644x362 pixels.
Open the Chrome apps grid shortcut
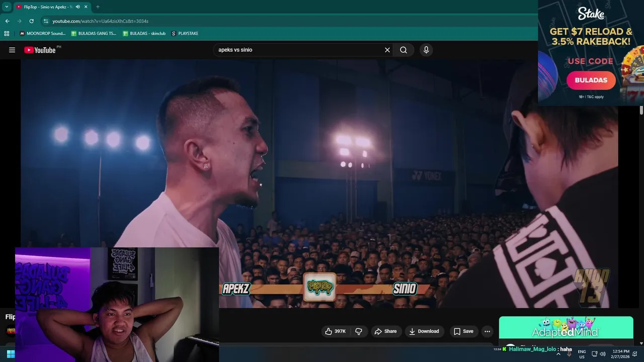click(x=7, y=34)
